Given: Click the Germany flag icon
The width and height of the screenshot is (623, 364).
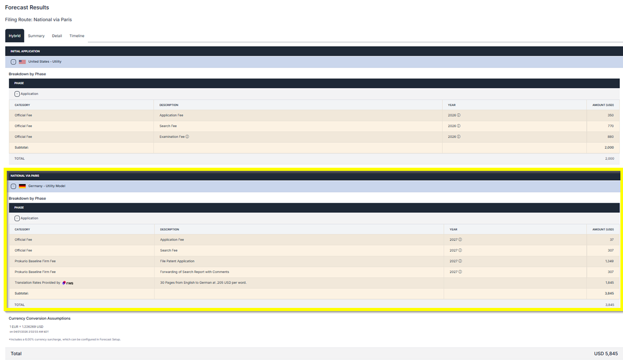Looking at the screenshot, I should (22, 186).
